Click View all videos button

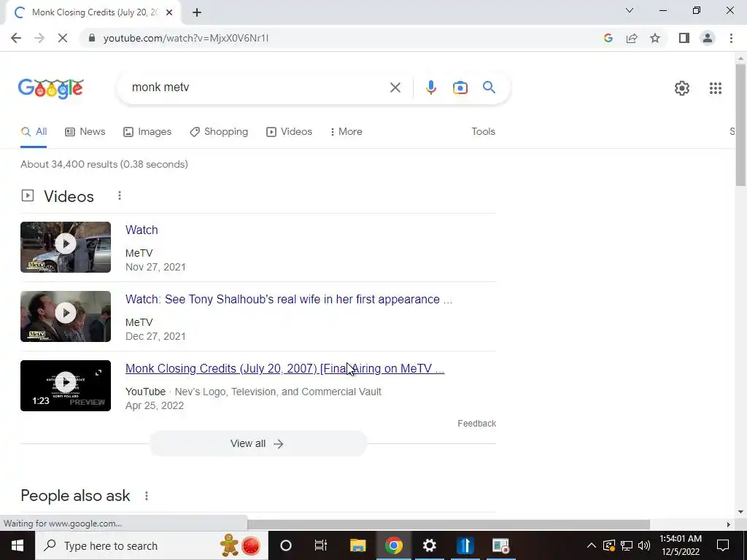(258, 444)
